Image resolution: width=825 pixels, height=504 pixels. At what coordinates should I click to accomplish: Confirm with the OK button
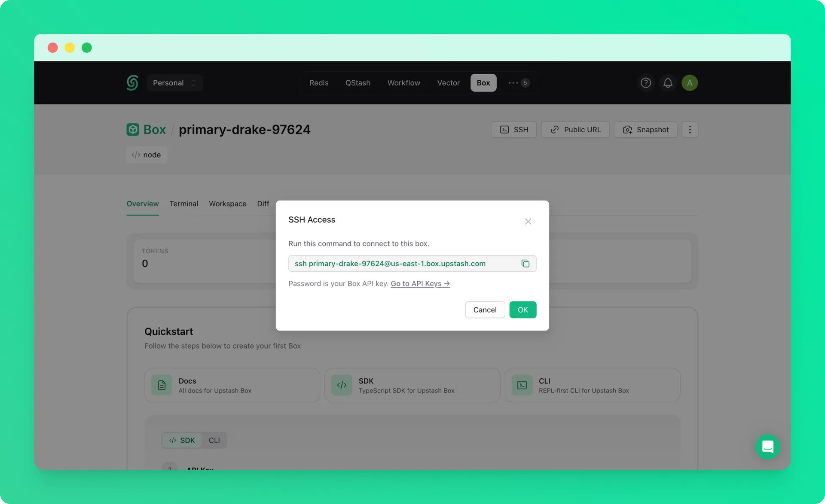[x=522, y=310]
